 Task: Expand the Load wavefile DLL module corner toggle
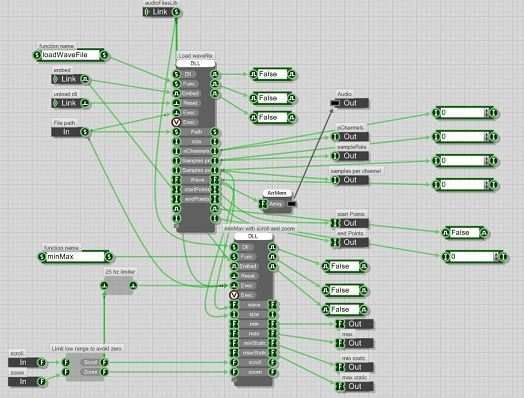click(x=177, y=227)
